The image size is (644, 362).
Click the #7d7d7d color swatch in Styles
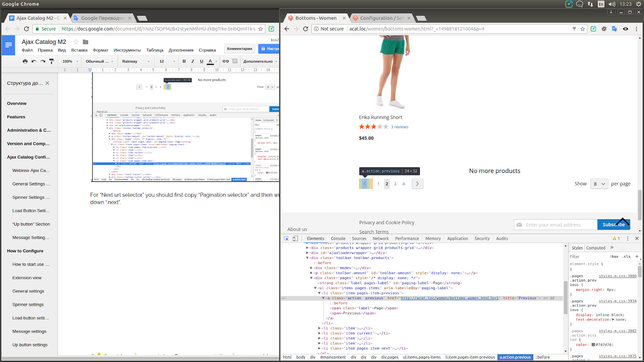click(x=593, y=345)
